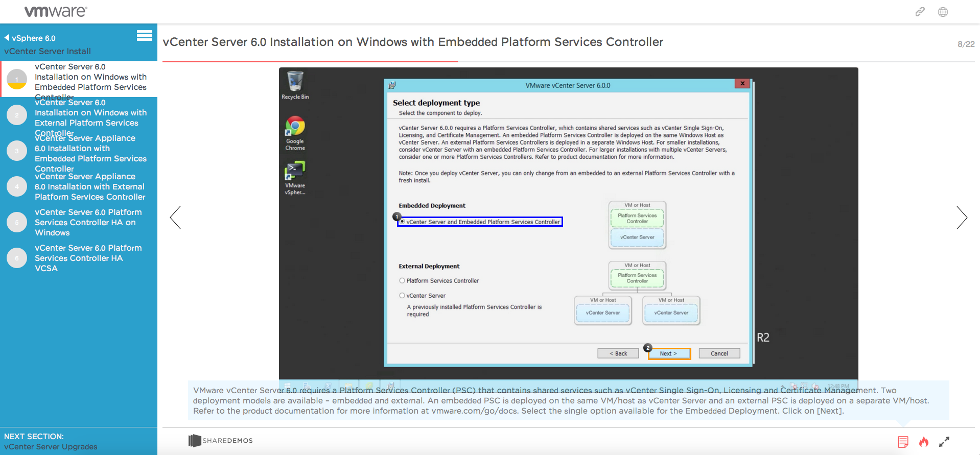Toggle the hotspot flame icon
Image resolution: width=980 pixels, height=455 pixels.
pos(924,442)
